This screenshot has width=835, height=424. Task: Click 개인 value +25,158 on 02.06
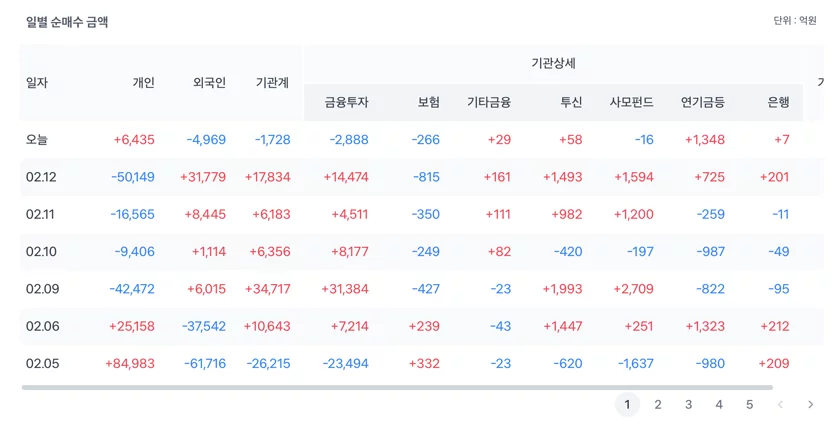click(x=132, y=326)
